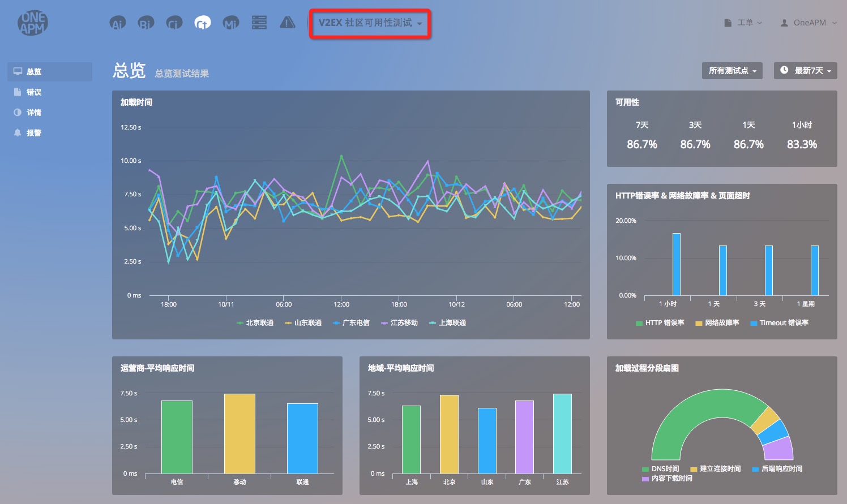
Task: Toggle 广东电信 series in chart legend
Action: (352, 323)
